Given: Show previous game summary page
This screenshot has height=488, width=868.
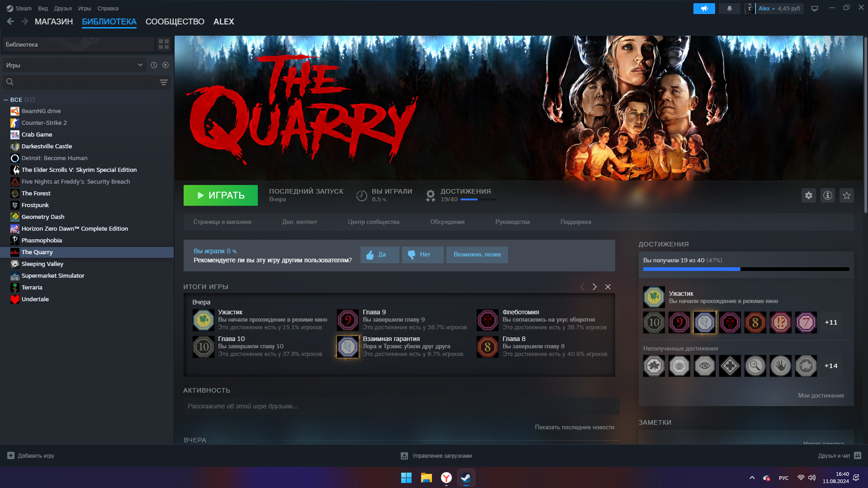Looking at the screenshot, I should [x=582, y=287].
